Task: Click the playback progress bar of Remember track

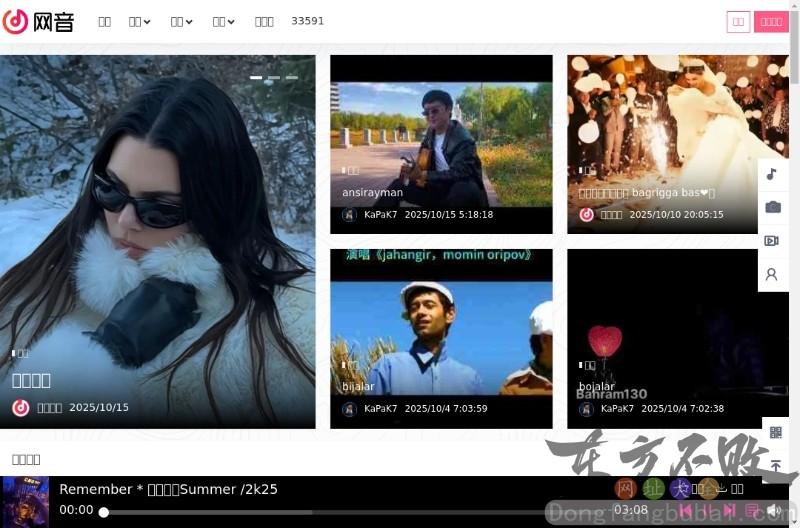Action: pyautogui.click(x=350, y=512)
